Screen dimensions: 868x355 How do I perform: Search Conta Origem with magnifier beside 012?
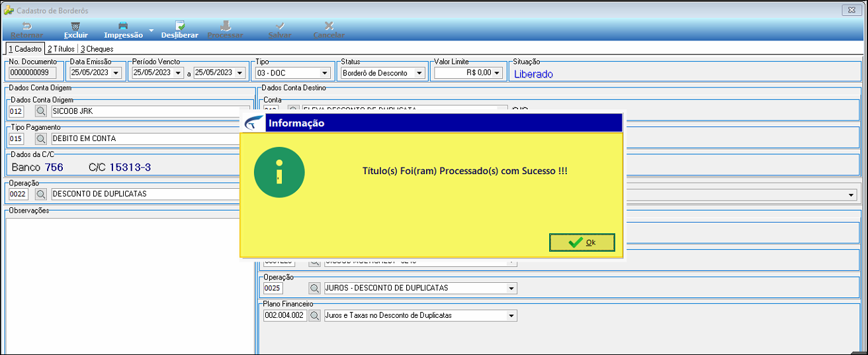tap(41, 111)
